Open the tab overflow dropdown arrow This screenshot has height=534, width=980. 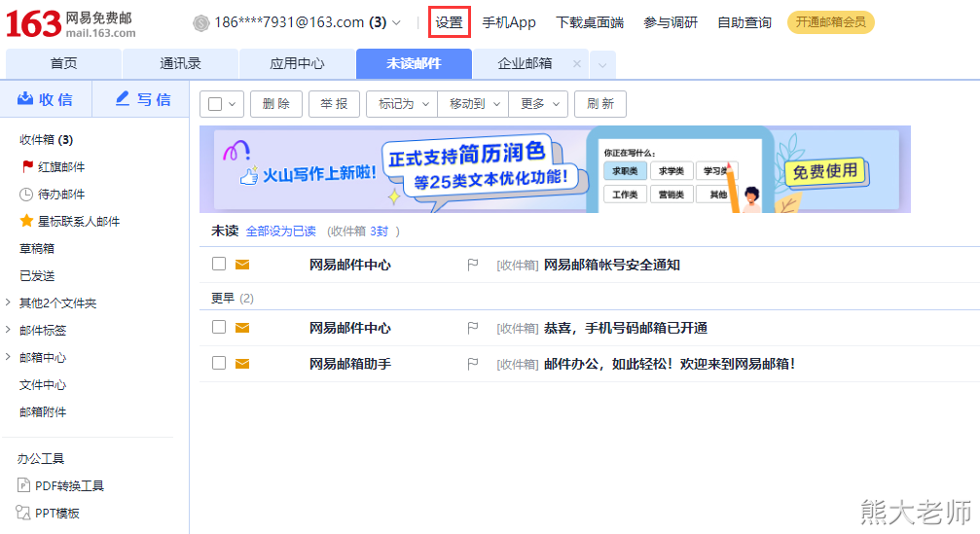click(x=602, y=65)
